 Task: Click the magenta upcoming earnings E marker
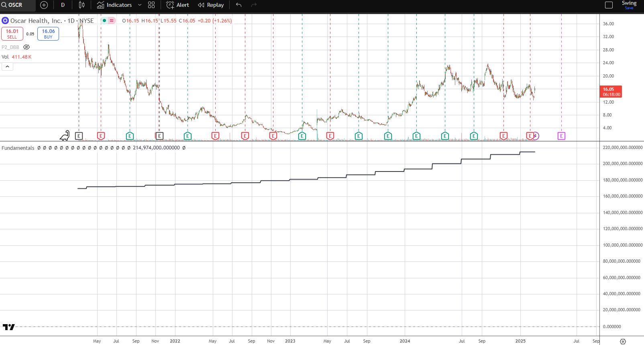(x=561, y=136)
